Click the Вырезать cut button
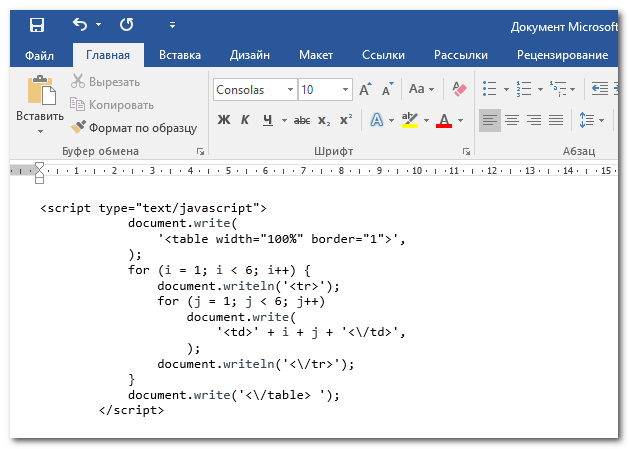Screen dimensions: 629x449 tap(106, 81)
